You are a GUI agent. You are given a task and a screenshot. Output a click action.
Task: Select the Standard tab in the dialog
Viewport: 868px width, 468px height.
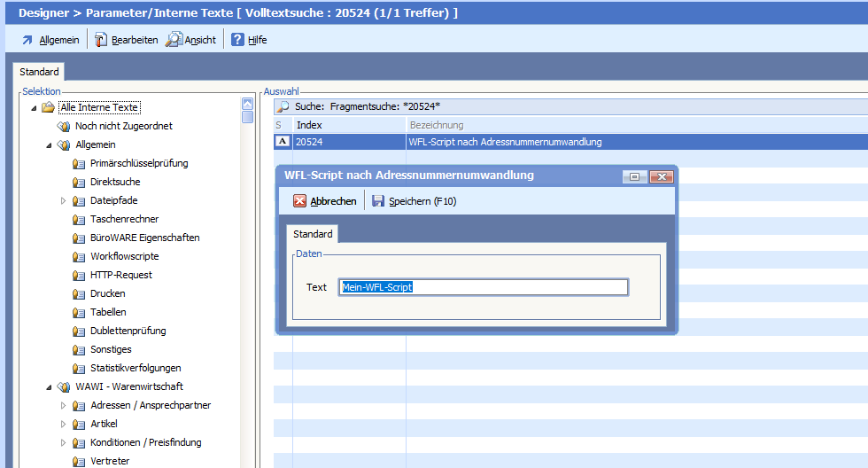point(313,234)
